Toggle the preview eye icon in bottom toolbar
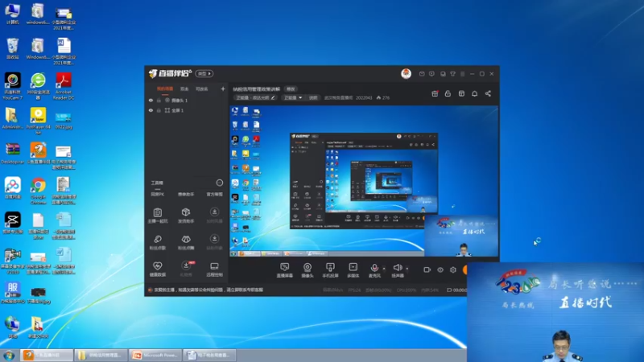 point(440,269)
